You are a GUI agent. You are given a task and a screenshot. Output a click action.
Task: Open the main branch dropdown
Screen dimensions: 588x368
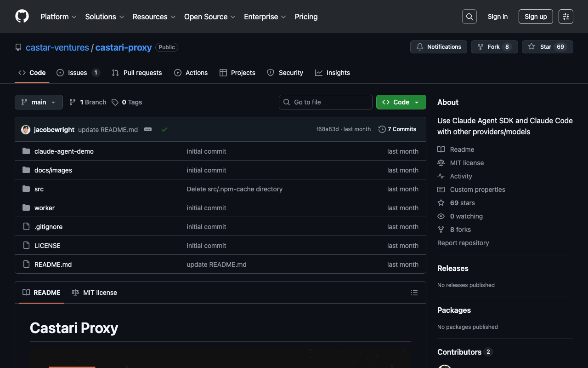click(x=39, y=102)
